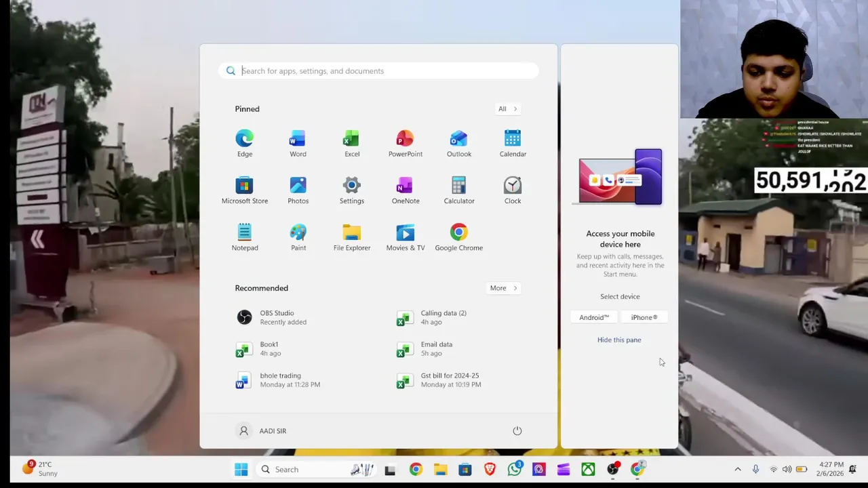This screenshot has width=868, height=488.
Task: Click the power button icon
Action: click(x=517, y=431)
